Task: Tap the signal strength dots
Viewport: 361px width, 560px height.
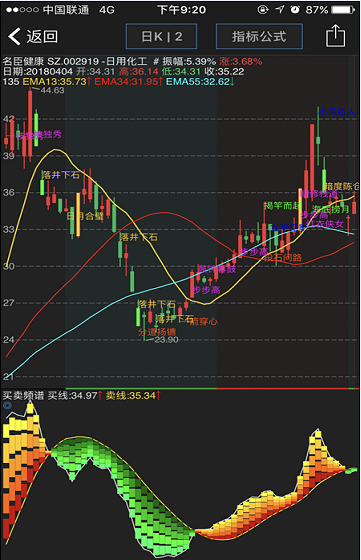Action: click(22, 10)
